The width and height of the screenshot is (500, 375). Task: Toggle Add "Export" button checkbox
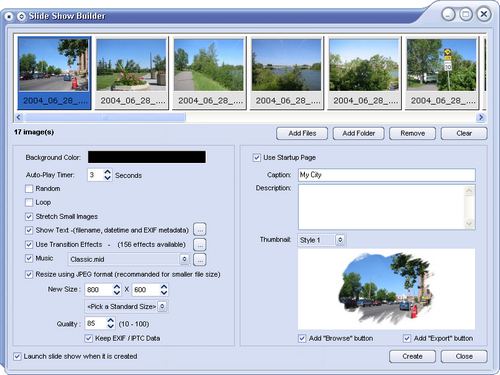pos(407,338)
